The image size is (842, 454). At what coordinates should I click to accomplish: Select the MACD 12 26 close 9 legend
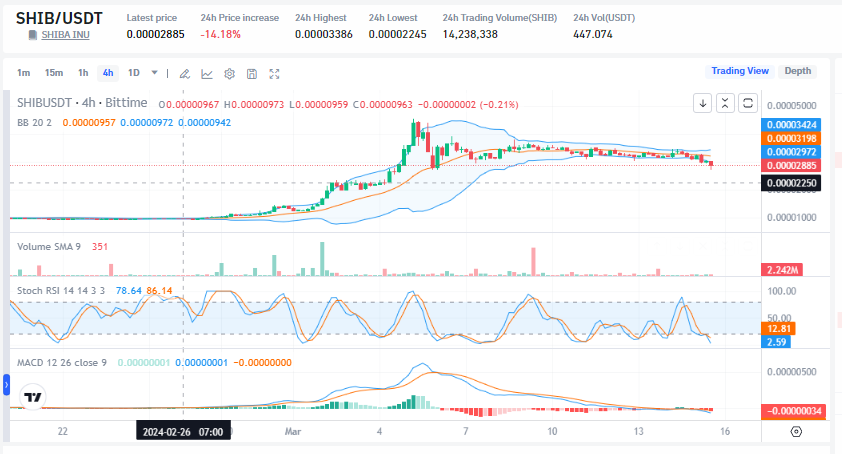click(x=62, y=363)
